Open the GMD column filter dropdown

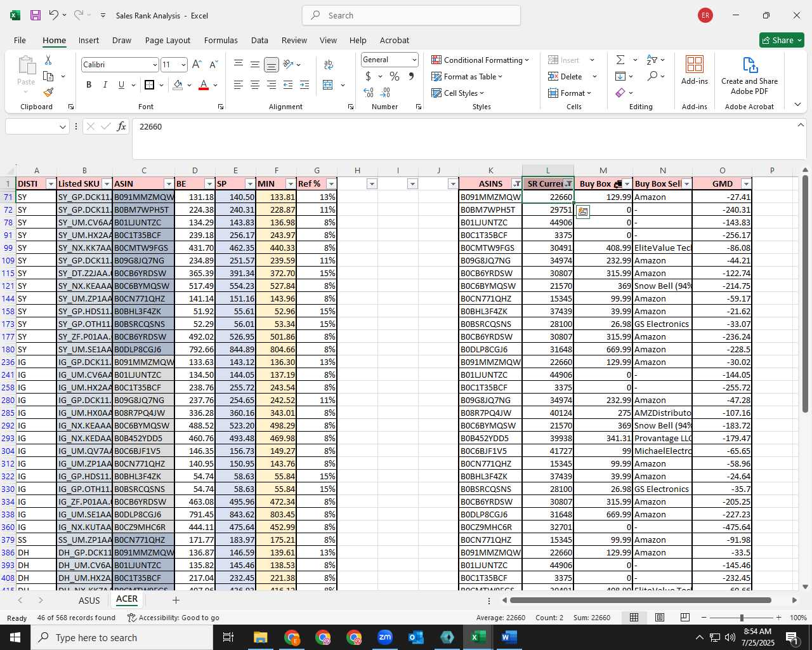(x=746, y=184)
